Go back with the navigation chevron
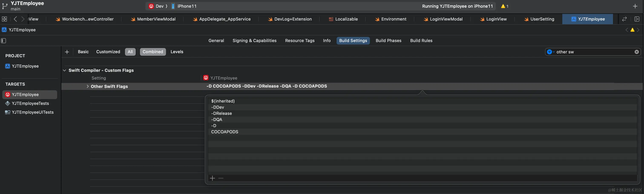Screen dimensions: 644x194 tap(15, 19)
